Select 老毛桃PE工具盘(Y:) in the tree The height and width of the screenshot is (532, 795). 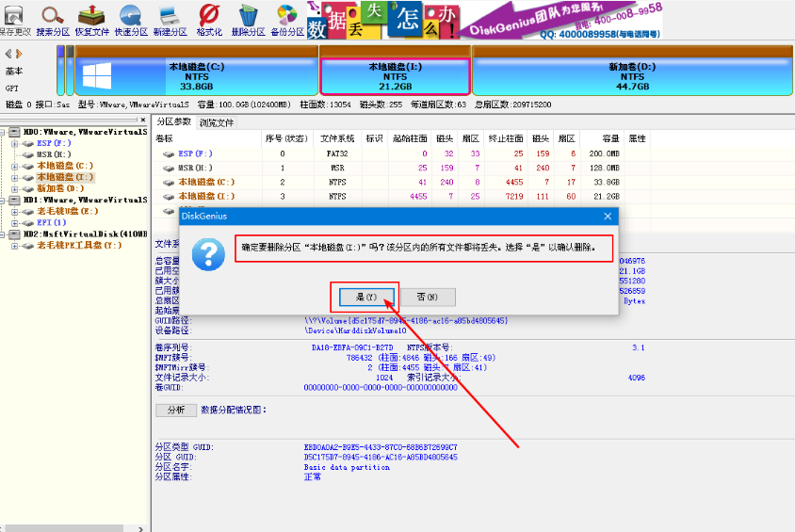[79, 245]
